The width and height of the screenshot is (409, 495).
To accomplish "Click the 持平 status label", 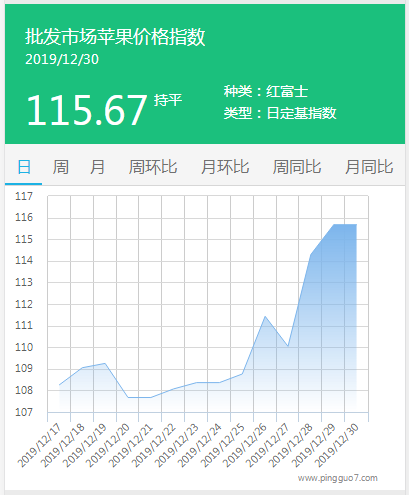I will tap(168, 100).
